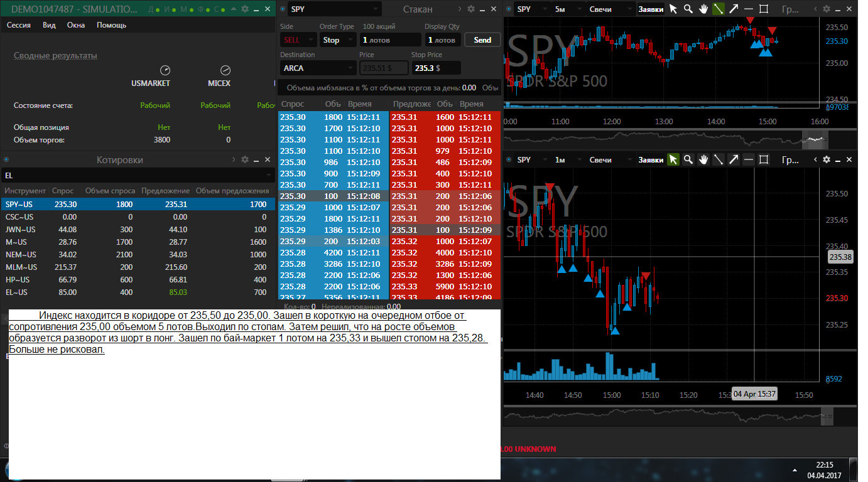Click the Stop Price input field

pyautogui.click(x=437, y=68)
